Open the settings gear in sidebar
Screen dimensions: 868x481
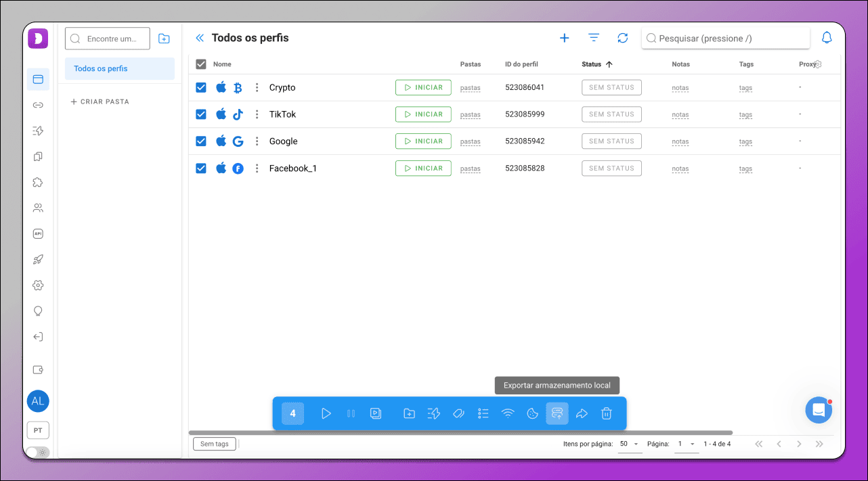[38, 285]
